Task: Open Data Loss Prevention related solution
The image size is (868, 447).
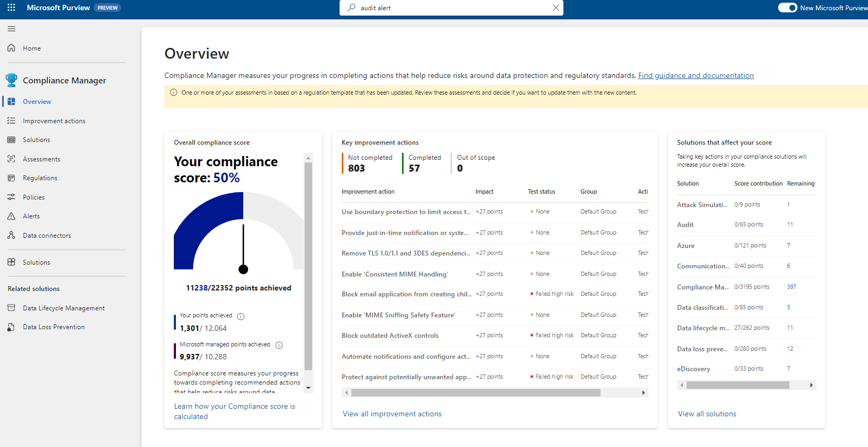Action: coord(53,327)
